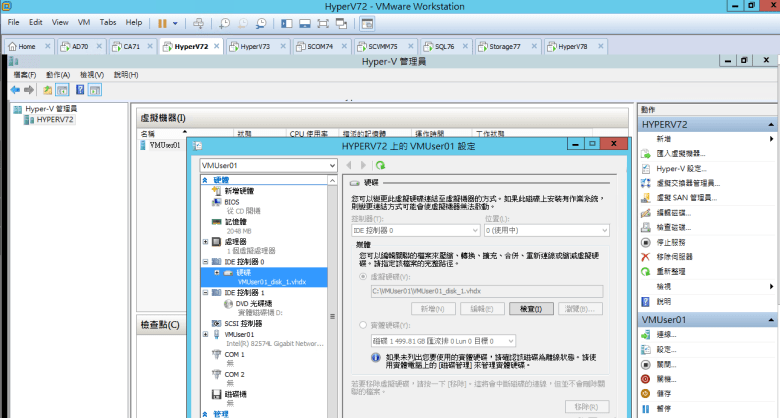This screenshot has width=780, height=418.
Task: Collapse the IDE 控制器 0 tree node
Action: (205, 261)
